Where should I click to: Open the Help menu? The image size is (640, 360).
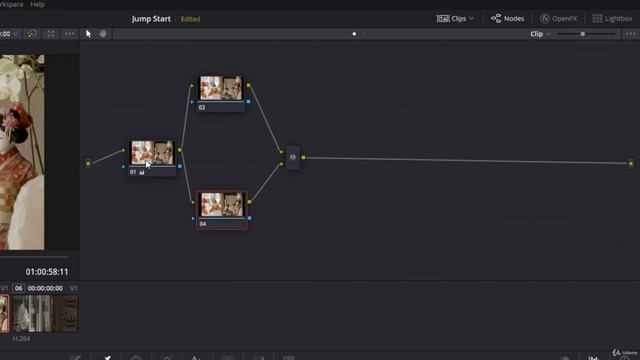[x=37, y=4]
